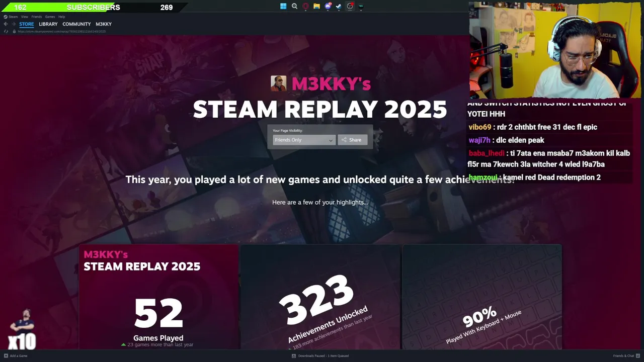Click the SUBSCRIBERS counter label
The image size is (644, 362).
[93, 7]
